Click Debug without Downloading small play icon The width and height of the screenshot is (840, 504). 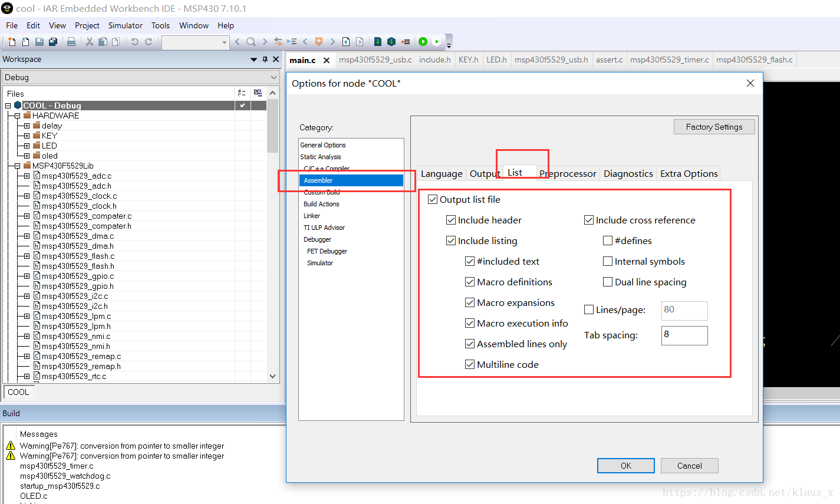[x=437, y=41]
